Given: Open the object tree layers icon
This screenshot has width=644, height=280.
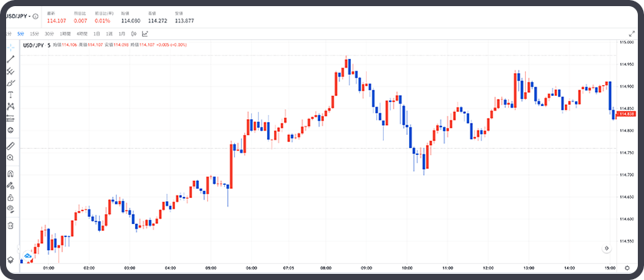Looking at the screenshot, I should tap(11, 260).
